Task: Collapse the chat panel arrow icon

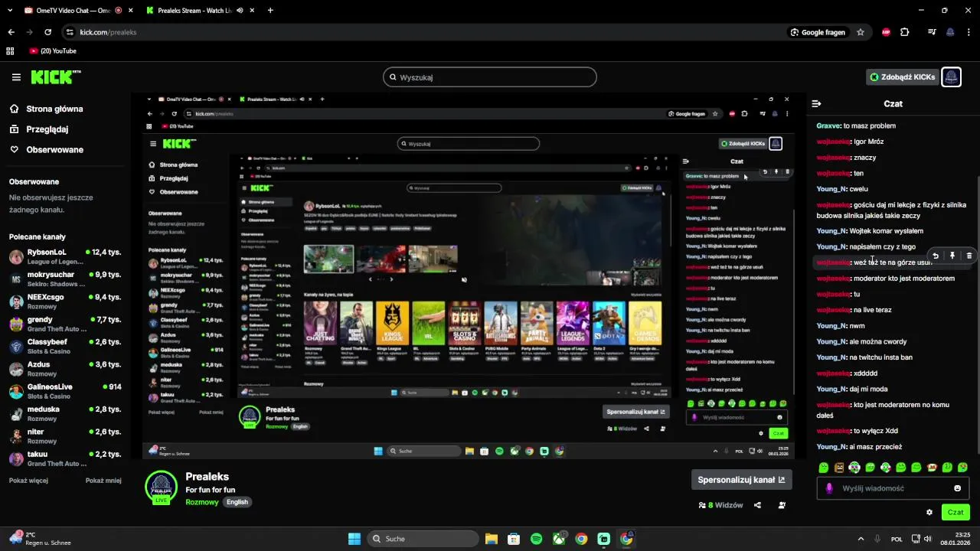Action: point(816,103)
